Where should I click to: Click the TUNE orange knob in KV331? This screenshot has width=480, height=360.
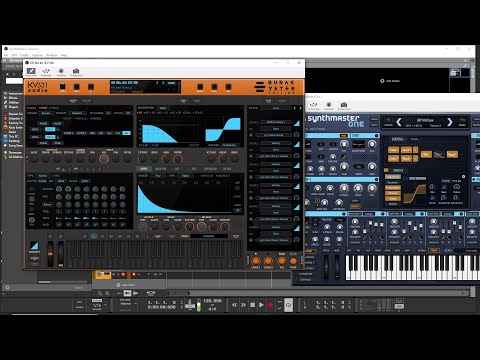click(x=293, y=261)
